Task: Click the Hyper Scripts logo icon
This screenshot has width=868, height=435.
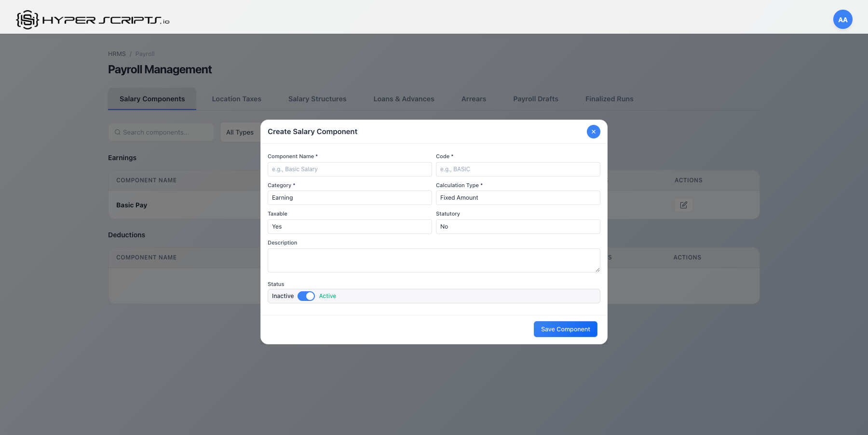Action: [x=27, y=19]
